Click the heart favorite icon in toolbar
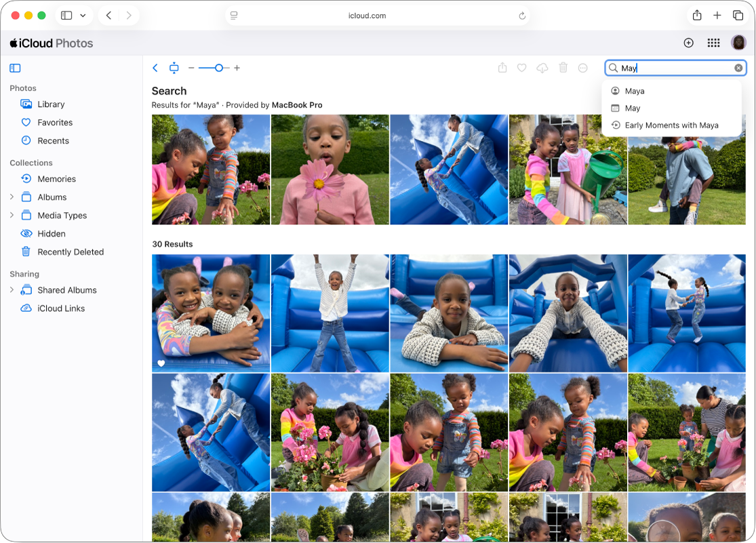The height and width of the screenshot is (543, 756). click(521, 68)
